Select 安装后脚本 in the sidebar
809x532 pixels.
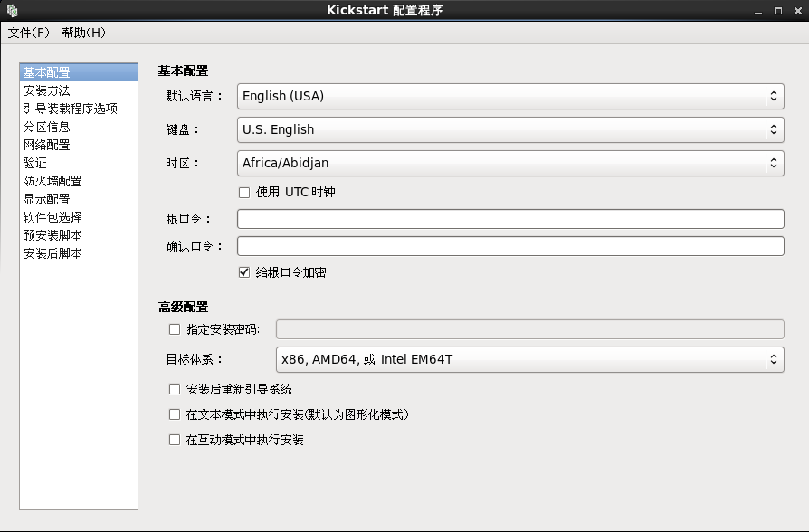(79, 253)
